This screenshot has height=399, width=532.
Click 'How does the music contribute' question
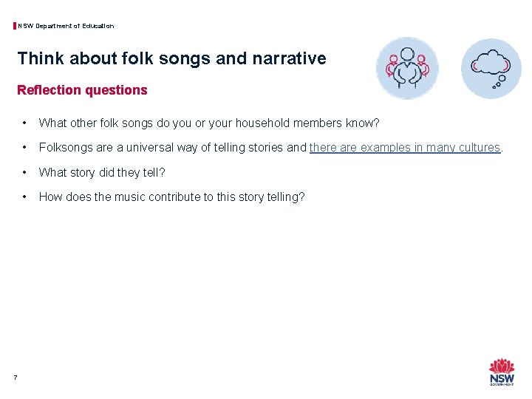(171, 197)
